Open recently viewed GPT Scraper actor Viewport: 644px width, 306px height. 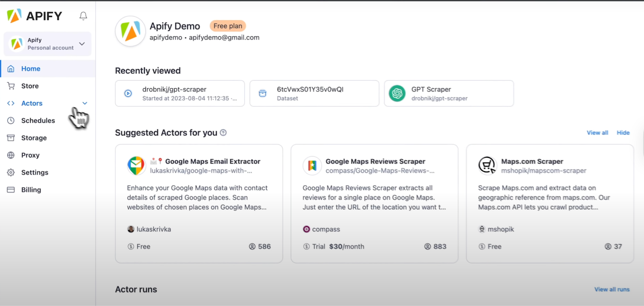click(x=449, y=93)
